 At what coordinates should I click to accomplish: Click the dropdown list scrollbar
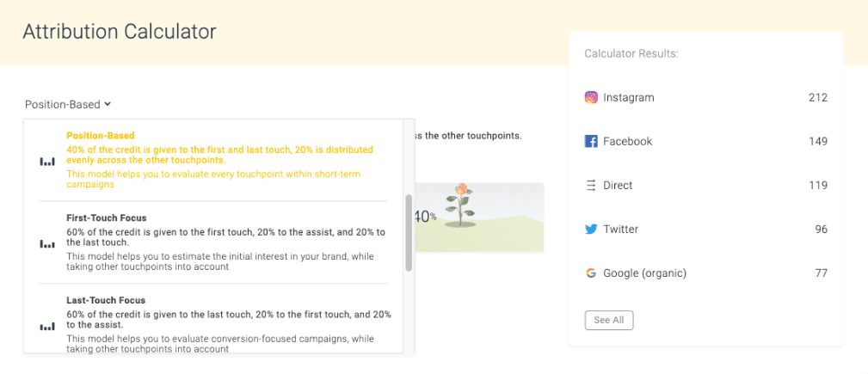pos(409,232)
